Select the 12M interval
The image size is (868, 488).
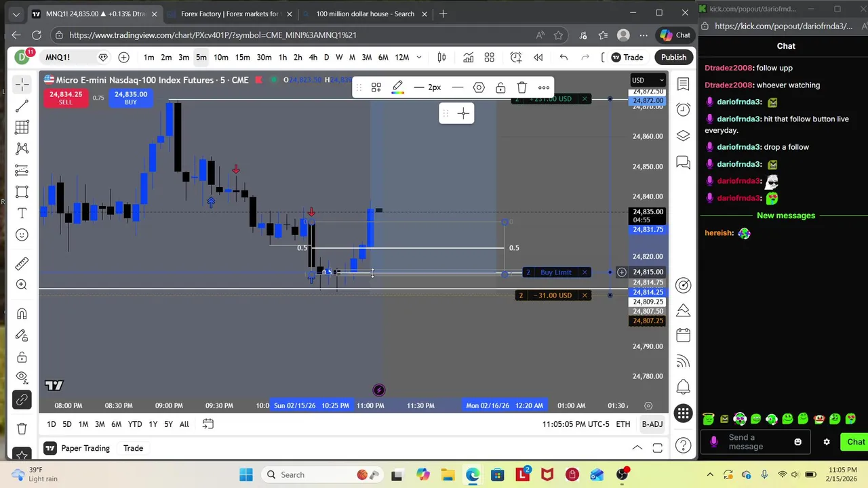click(402, 58)
